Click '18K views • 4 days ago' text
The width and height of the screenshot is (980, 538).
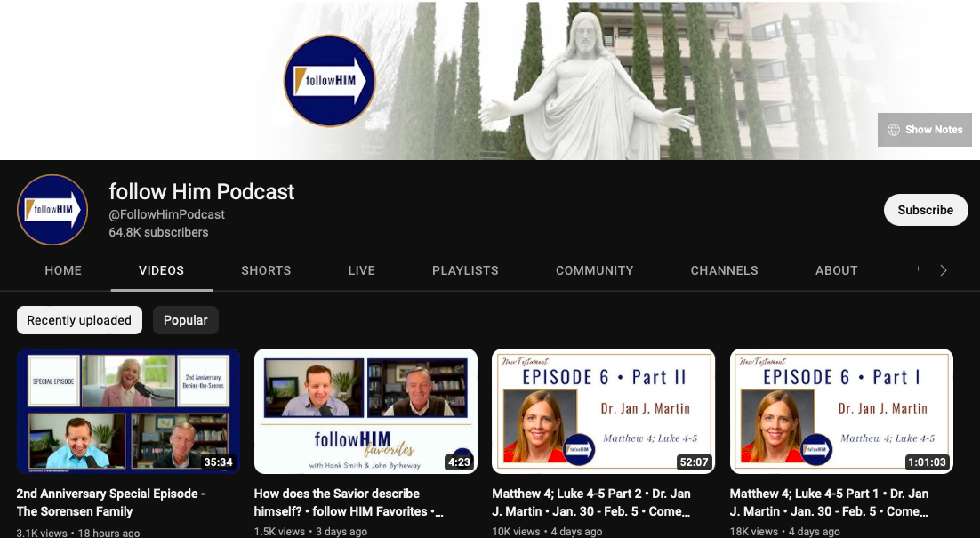tap(785, 532)
